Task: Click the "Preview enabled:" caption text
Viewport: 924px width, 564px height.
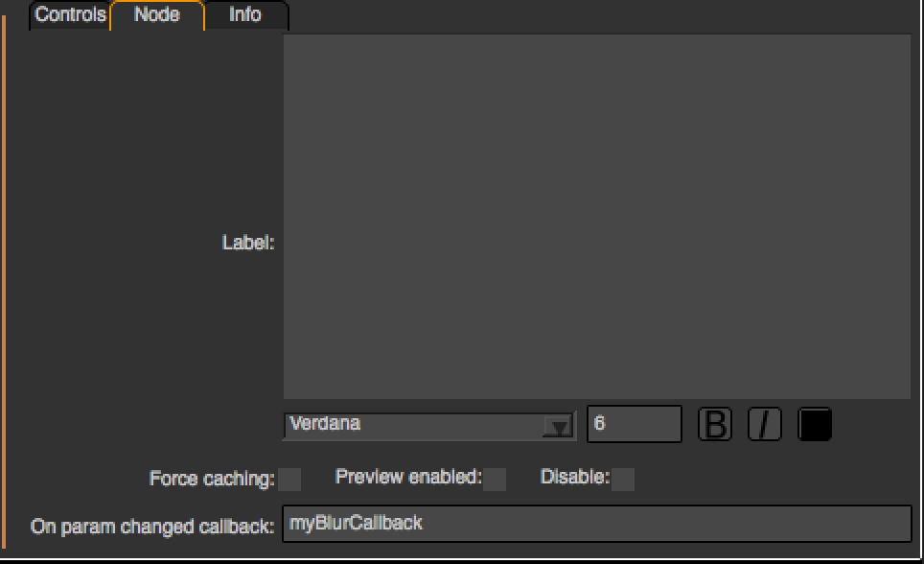Action: click(408, 477)
